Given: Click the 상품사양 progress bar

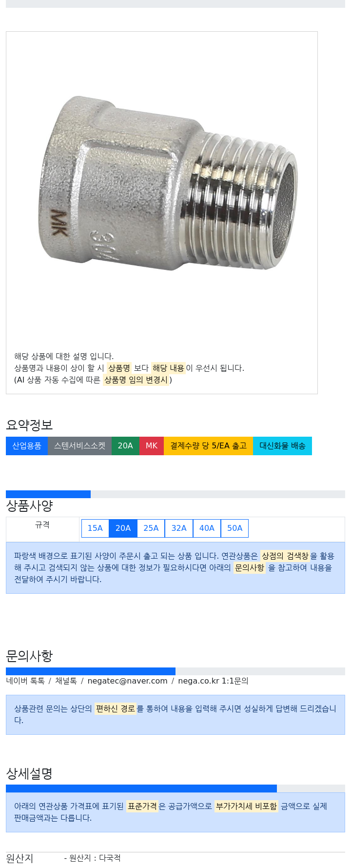Looking at the screenshot, I should tap(175, 494).
